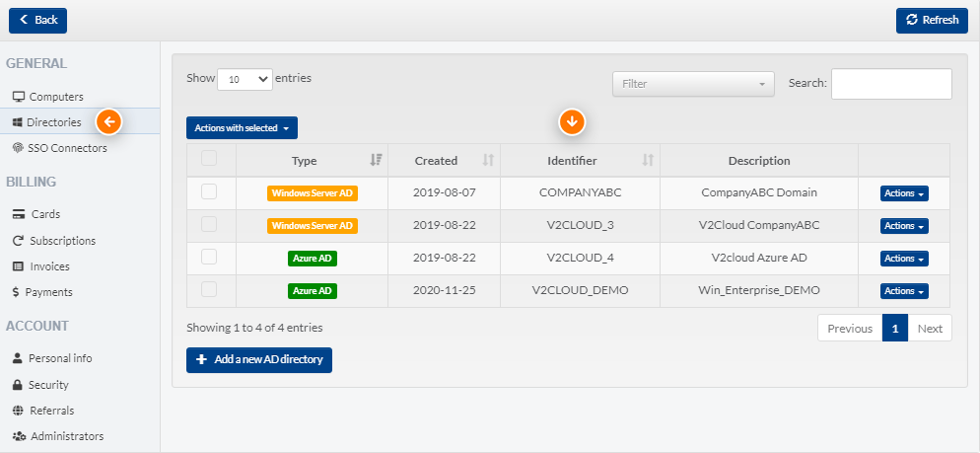The height and width of the screenshot is (453, 980).
Task: Click the 2020-11-25 created date
Action: click(x=445, y=290)
